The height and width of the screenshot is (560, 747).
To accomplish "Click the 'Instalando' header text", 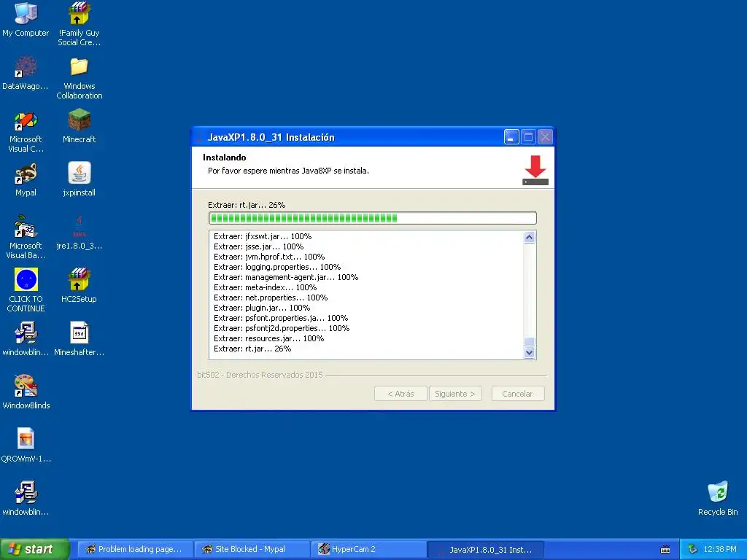I will pyautogui.click(x=225, y=157).
